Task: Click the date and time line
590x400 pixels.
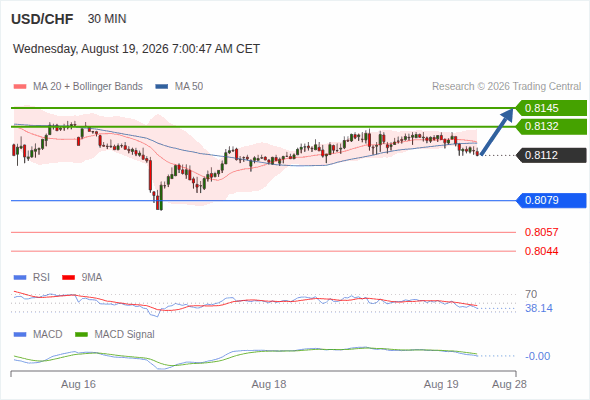Action: point(136,49)
